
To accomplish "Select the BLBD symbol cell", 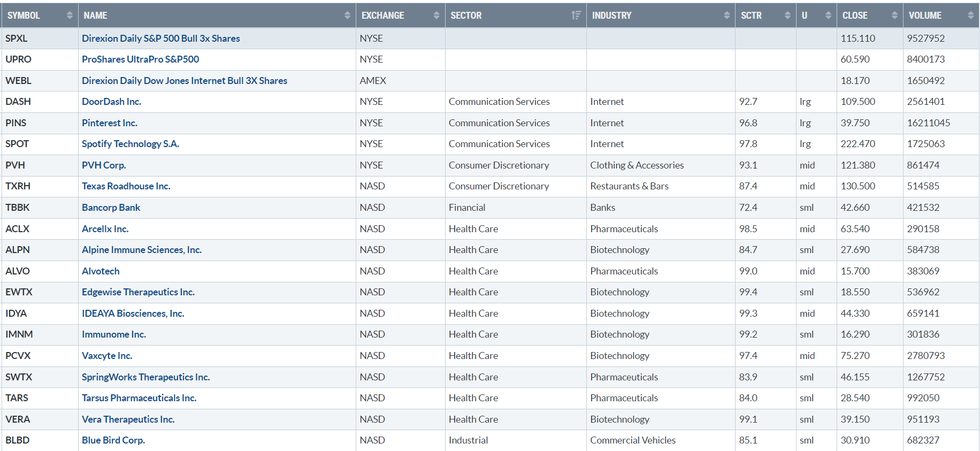I will [18, 440].
